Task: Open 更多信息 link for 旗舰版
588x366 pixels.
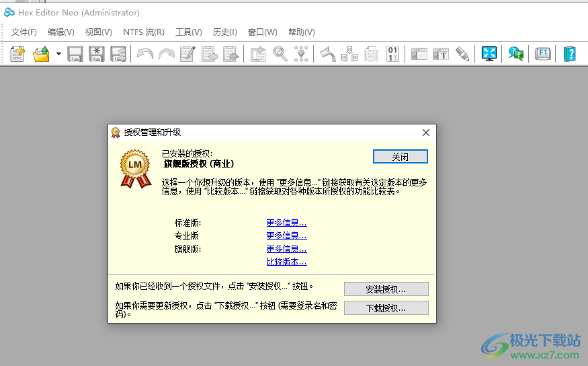Action: tap(286, 249)
